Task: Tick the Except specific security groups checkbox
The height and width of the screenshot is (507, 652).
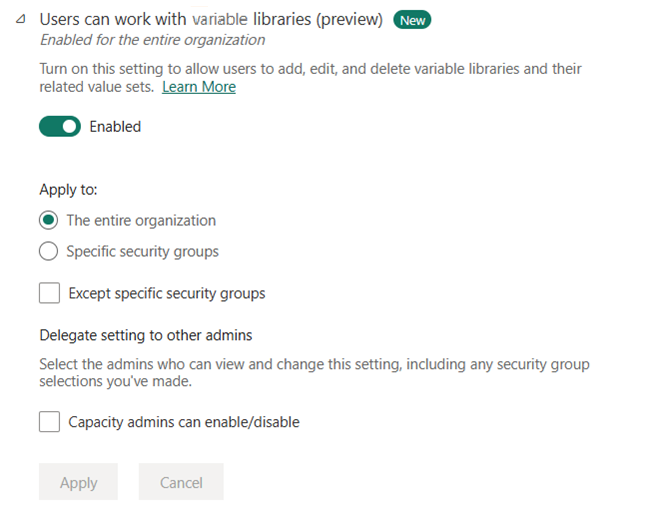Action: coord(49,294)
